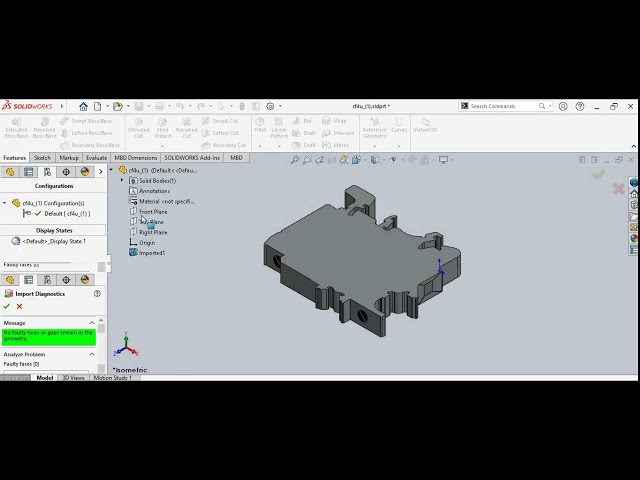Open Import Diagnostics help question mark

point(97,293)
